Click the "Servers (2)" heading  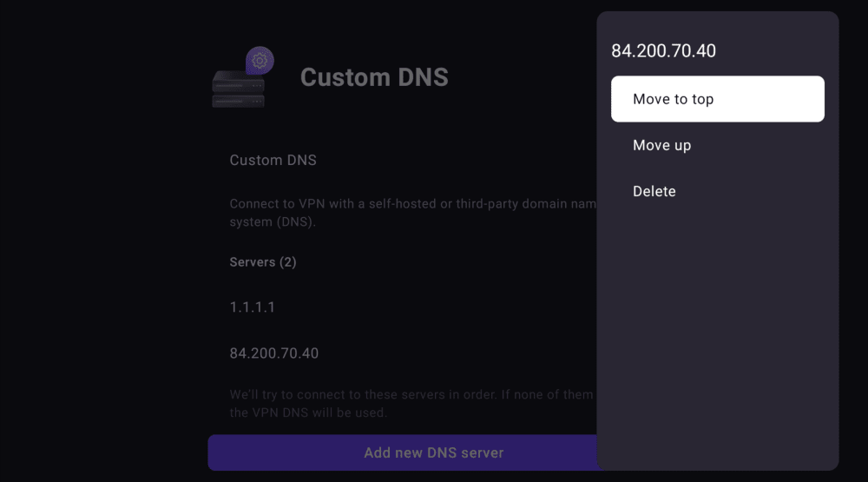[x=263, y=262]
